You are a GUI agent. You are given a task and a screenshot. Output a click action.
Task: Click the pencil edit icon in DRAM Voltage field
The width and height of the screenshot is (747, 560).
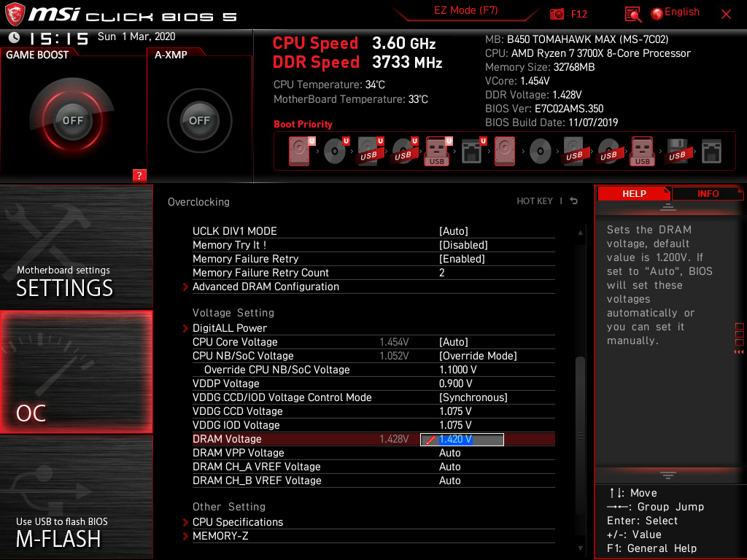coord(430,440)
